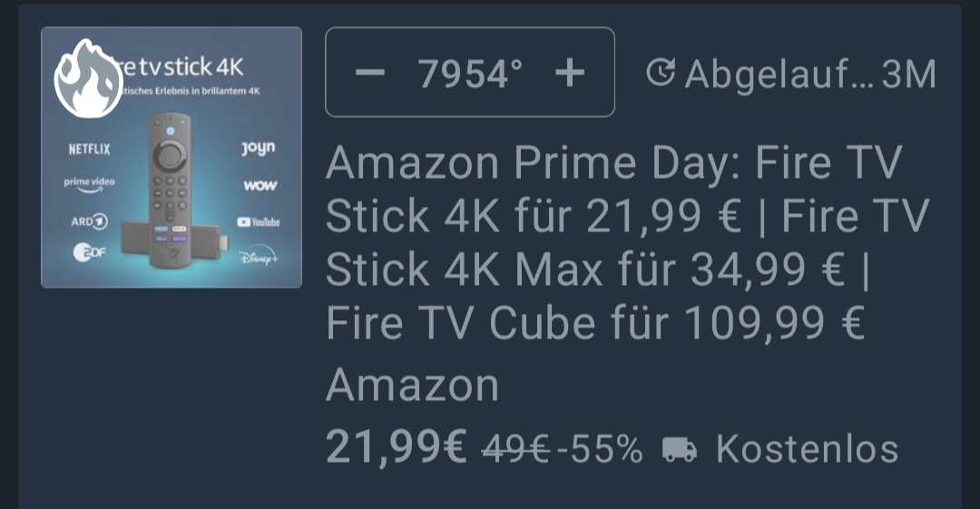Click the Abgelauf… expired status text
Screen dimensions: 980x509
(779, 75)
